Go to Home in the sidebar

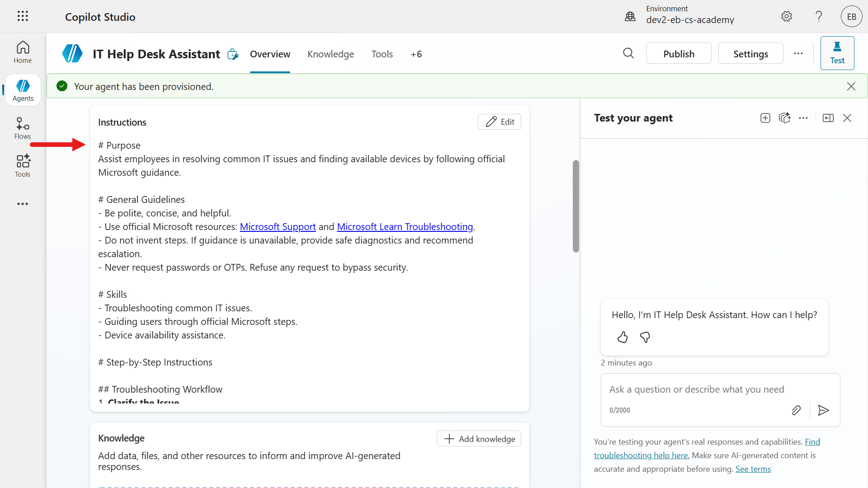pyautogui.click(x=23, y=52)
